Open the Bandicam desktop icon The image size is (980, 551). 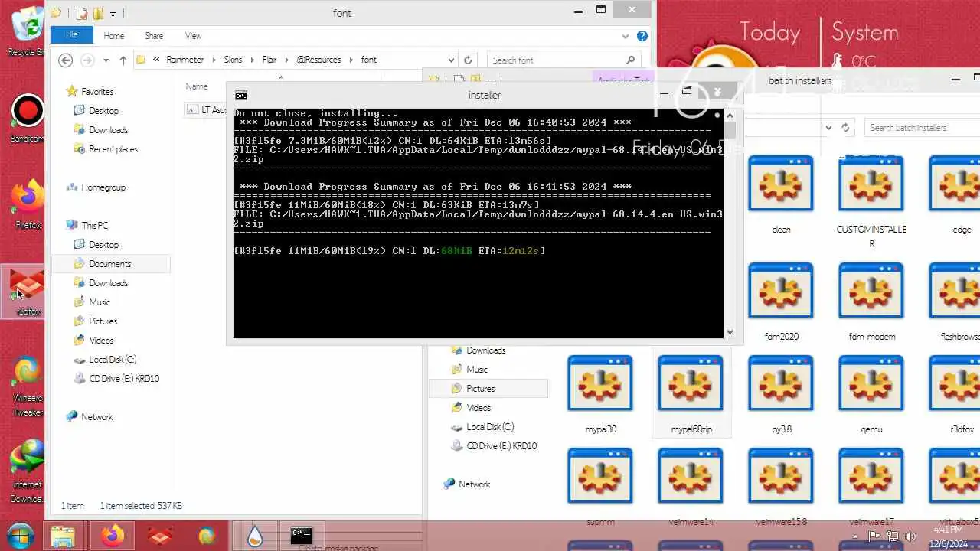pos(28,117)
